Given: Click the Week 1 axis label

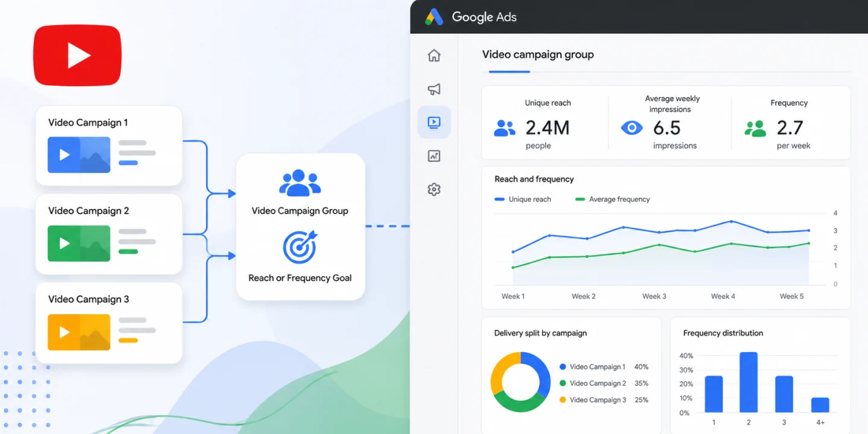Looking at the screenshot, I should (513, 297).
